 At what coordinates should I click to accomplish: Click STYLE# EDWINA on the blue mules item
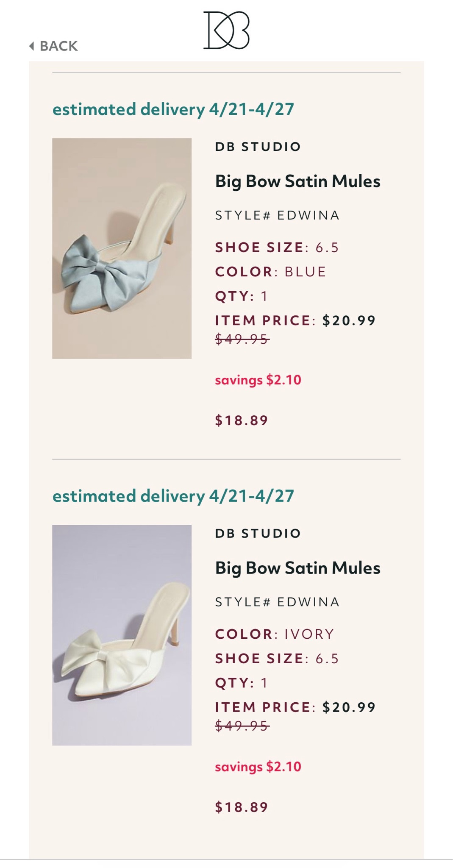(277, 215)
